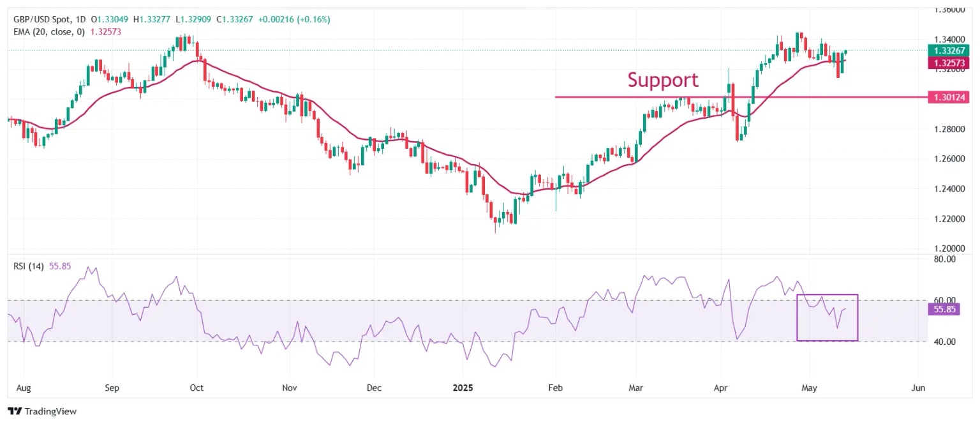Image resolution: width=980 pixels, height=424 pixels.
Task: Click the green 1.33267 current price label
Action: tap(948, 50)
